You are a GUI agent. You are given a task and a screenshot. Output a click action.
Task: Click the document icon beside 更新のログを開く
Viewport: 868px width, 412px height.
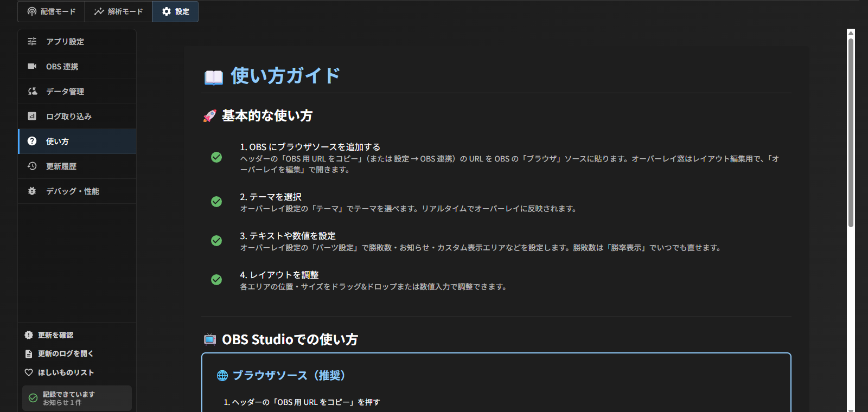(29, 353)
